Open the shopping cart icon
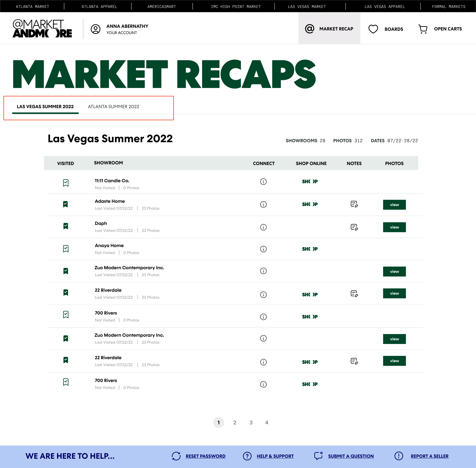Screen dimensions: 476x468 point(423,29)
